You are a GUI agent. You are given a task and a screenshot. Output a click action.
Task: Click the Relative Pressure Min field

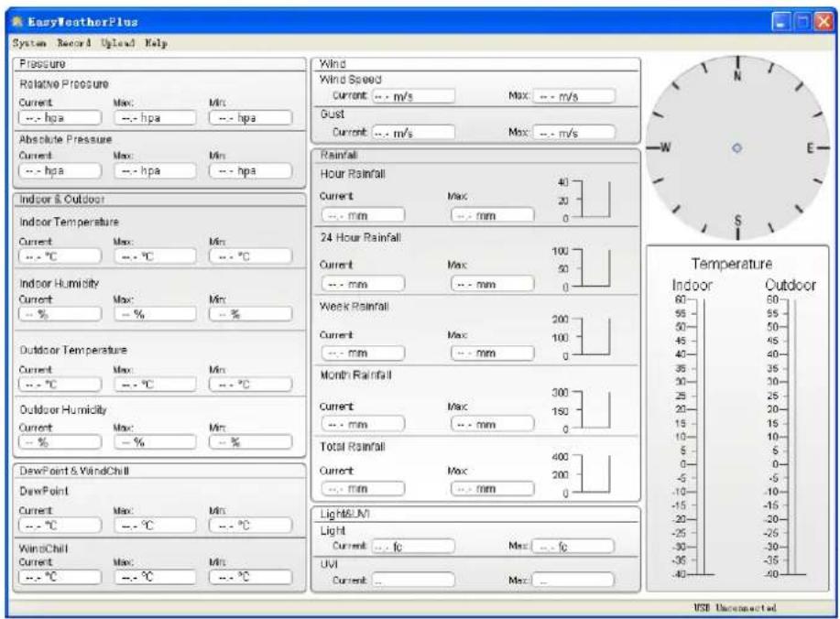pyautogui.click(x=251, y=118)
